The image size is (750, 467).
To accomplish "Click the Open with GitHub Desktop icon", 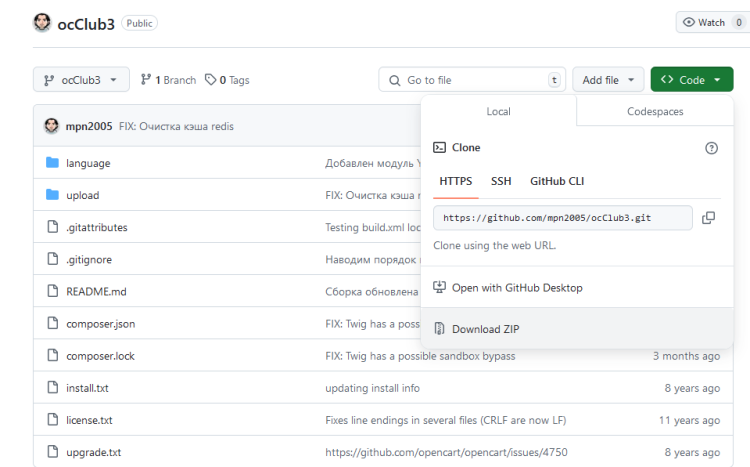I will [439, 288].
